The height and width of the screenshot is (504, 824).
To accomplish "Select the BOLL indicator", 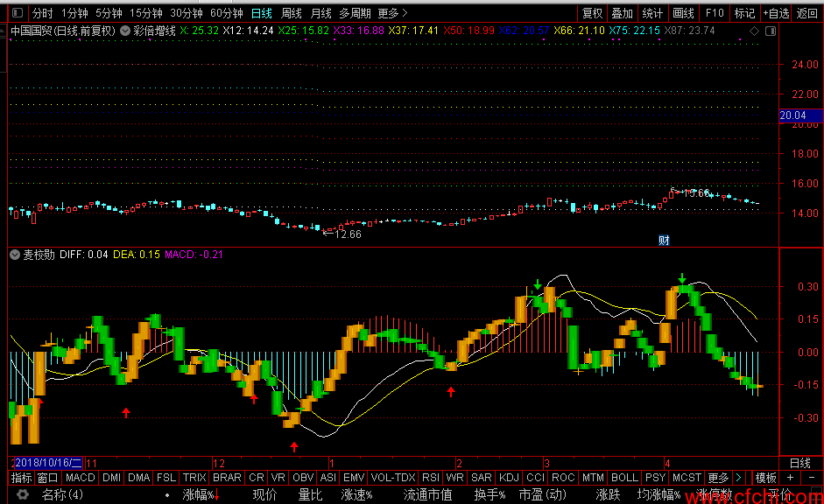I will tap(624, 478).
